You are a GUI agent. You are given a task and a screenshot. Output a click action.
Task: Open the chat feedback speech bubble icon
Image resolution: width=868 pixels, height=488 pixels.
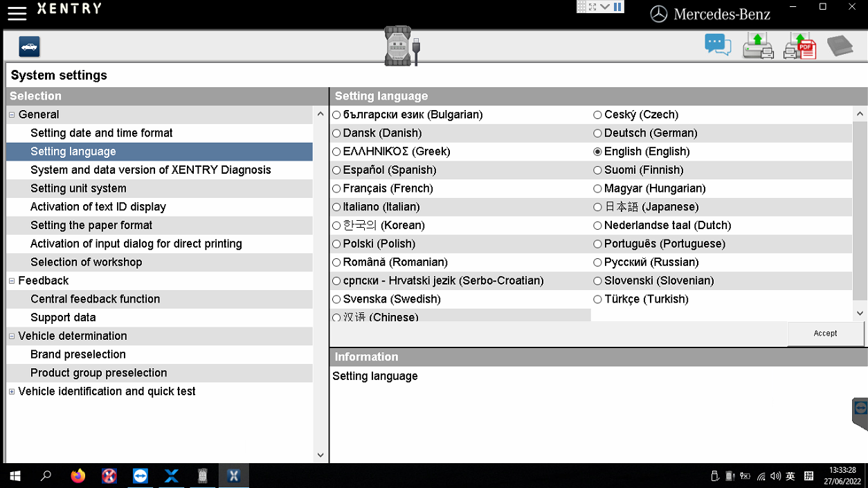pyautogui.click(x=718, y=46)
